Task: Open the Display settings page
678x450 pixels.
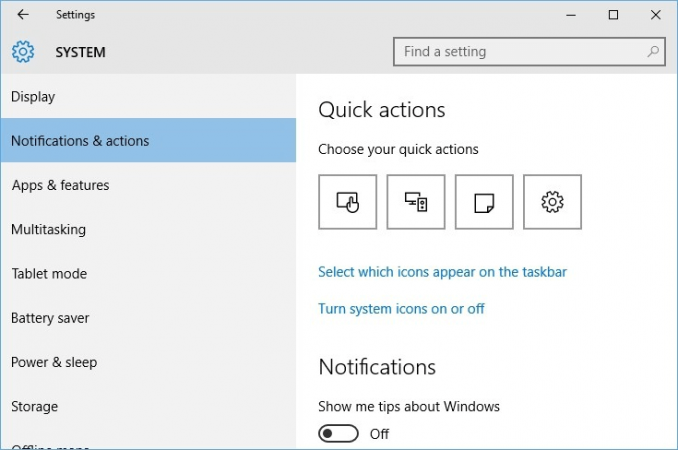Action: tap(33, 97)
